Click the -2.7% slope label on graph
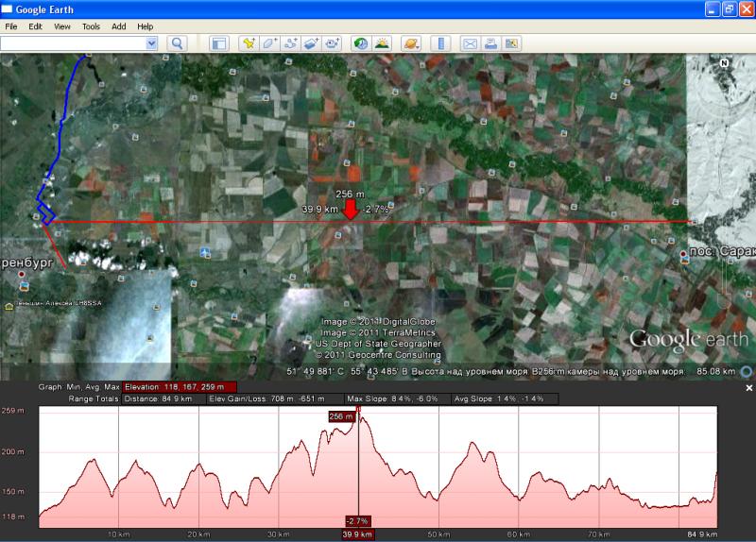Viewport: 756px width, 542px height. coord(358,521)
